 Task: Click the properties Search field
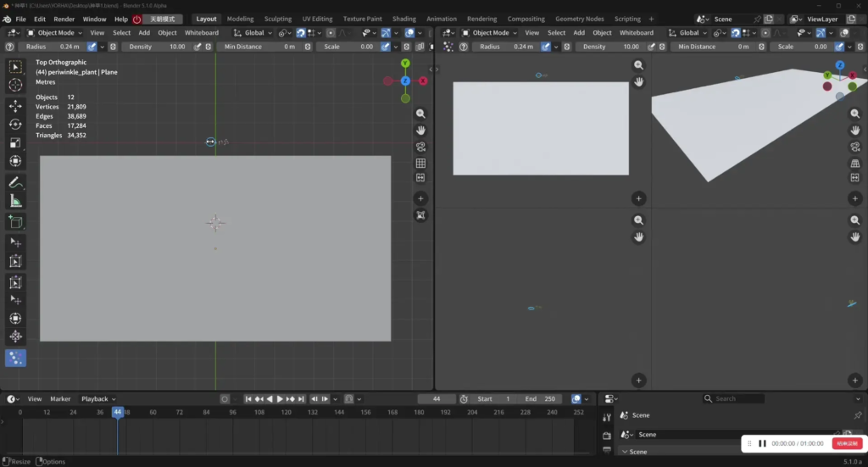[733, 399]
